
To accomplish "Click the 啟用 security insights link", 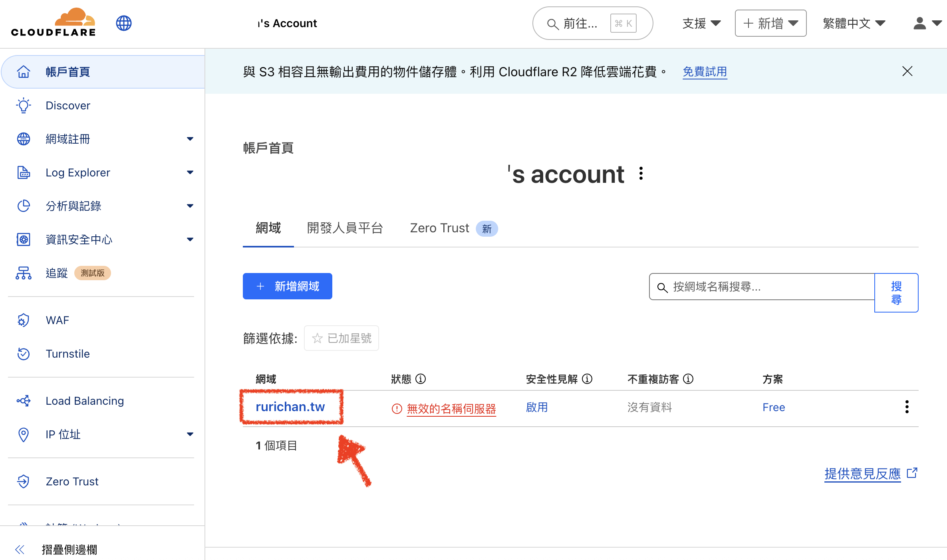I will (537, 407).
